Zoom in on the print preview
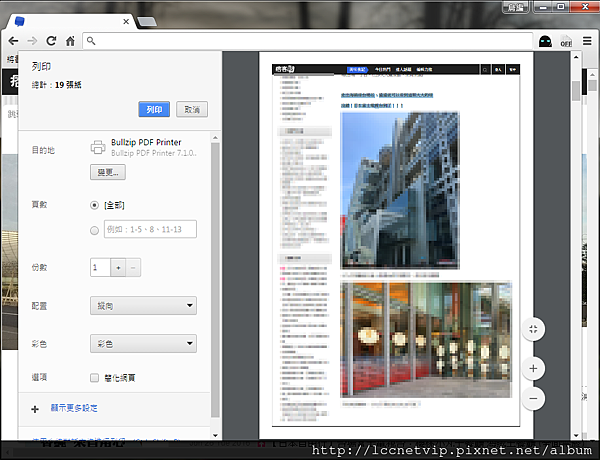 (533, 369)
